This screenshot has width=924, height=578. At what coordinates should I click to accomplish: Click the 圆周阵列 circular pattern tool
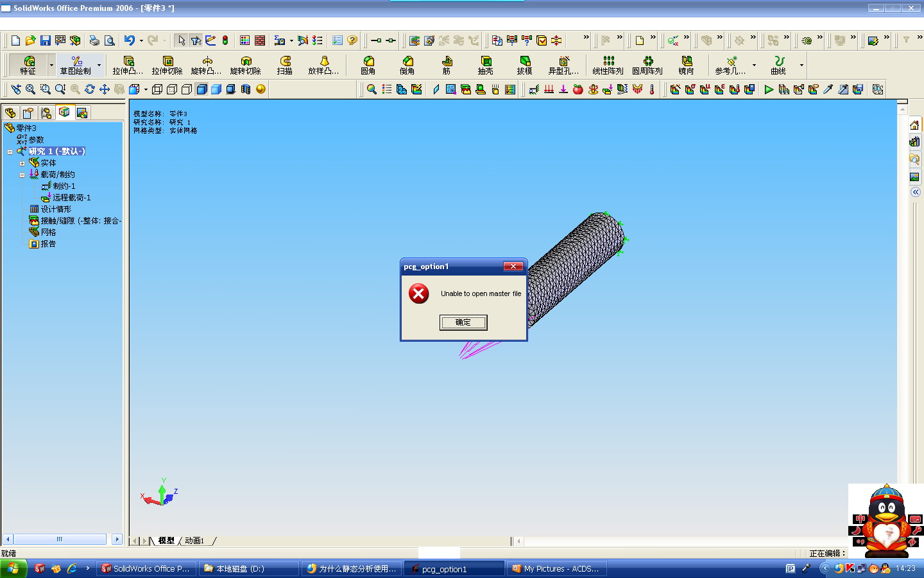(x=647, y=66)
